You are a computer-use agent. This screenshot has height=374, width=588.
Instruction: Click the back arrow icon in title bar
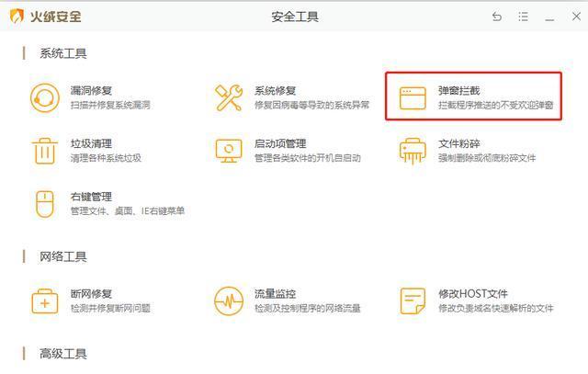pyautogui.click(x=497, y=17)
